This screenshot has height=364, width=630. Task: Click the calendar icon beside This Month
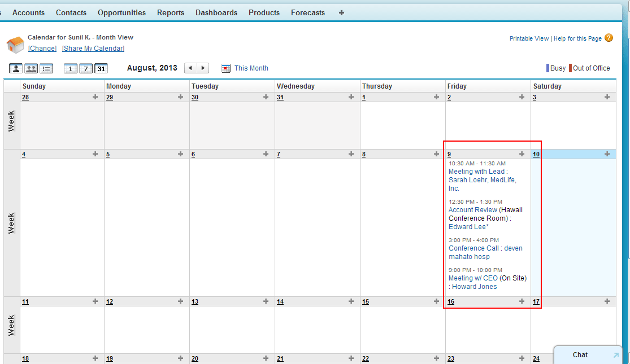226,68
